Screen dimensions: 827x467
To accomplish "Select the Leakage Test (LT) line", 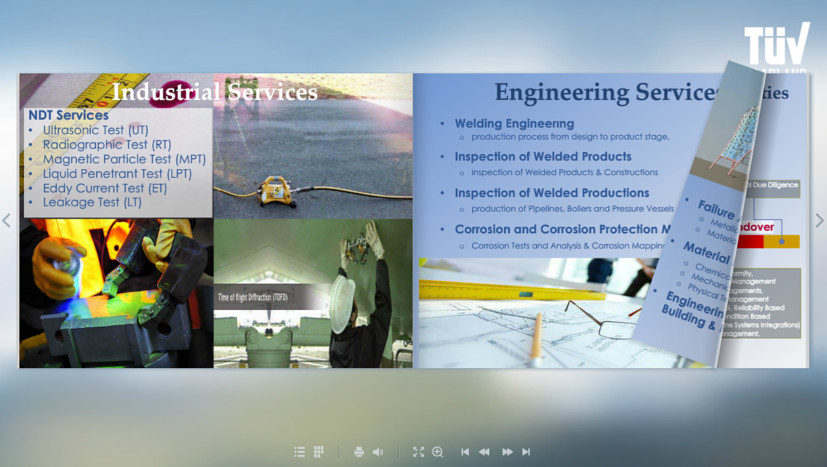I will (92, 202).
